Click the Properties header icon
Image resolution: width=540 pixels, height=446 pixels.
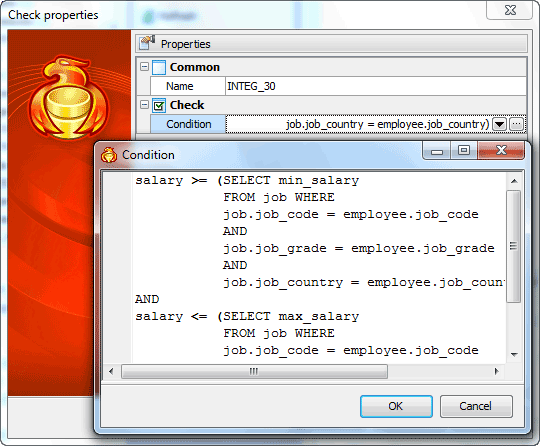(x=147, y=43)
